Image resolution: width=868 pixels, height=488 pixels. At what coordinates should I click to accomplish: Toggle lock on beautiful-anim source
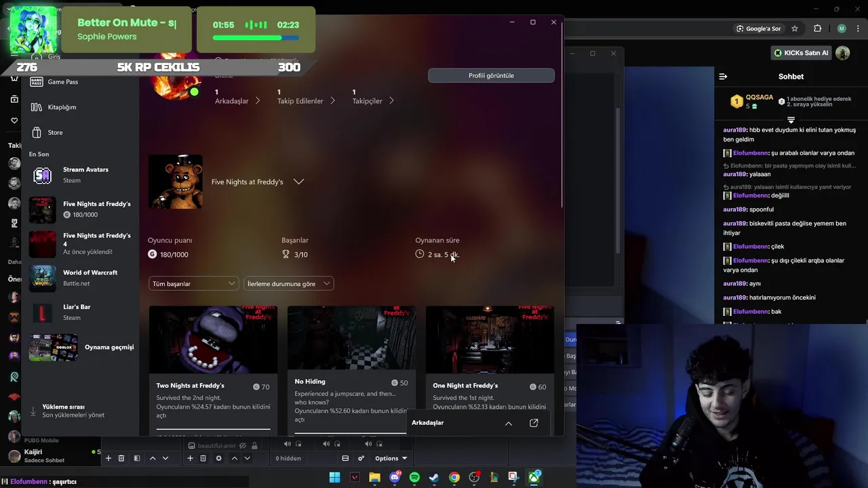click(254, 445)
